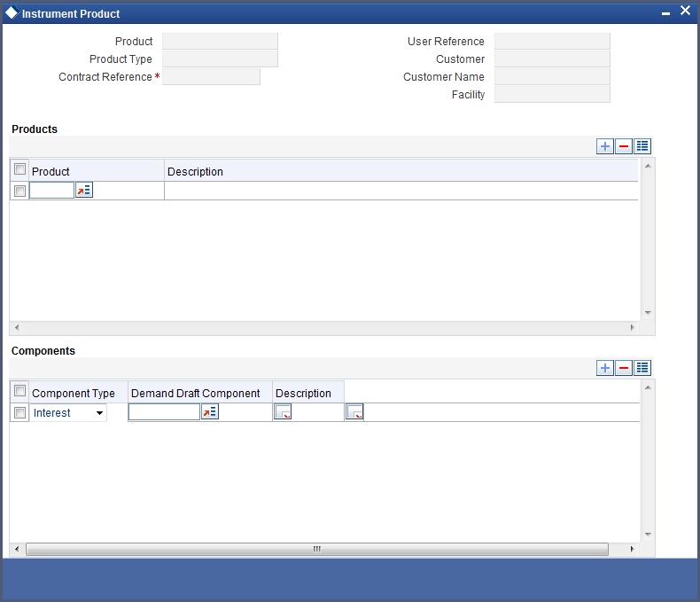Click Products table scroll left arrow

pyautogui.click(x=17, y=327)
